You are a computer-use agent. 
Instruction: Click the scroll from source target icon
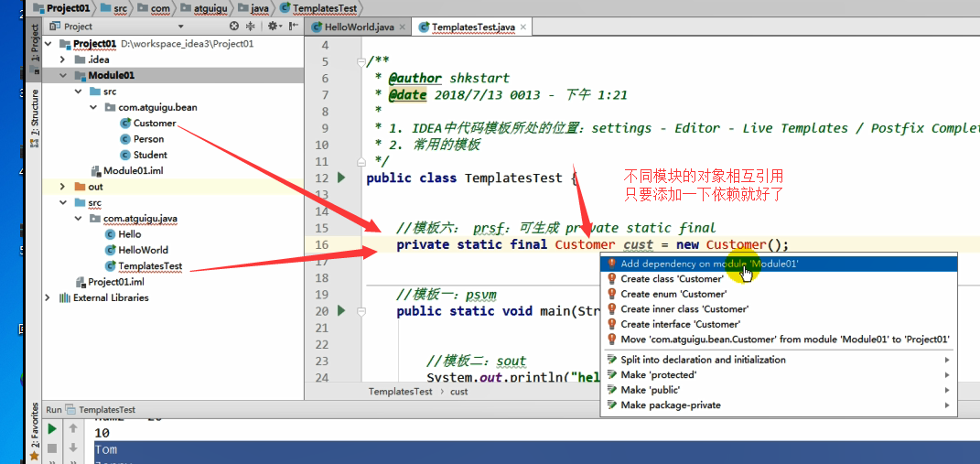pos(234,27)
